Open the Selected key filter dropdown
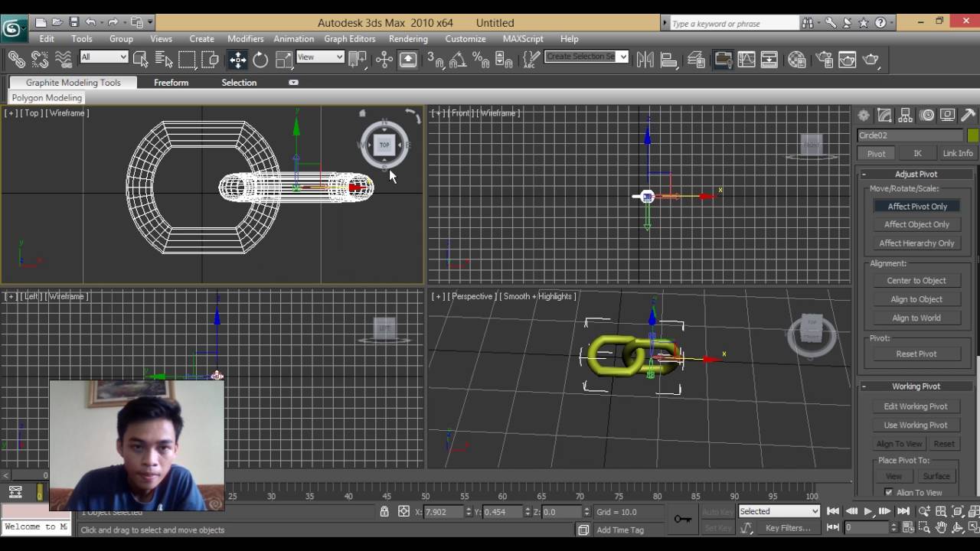 tap(779, 511)
